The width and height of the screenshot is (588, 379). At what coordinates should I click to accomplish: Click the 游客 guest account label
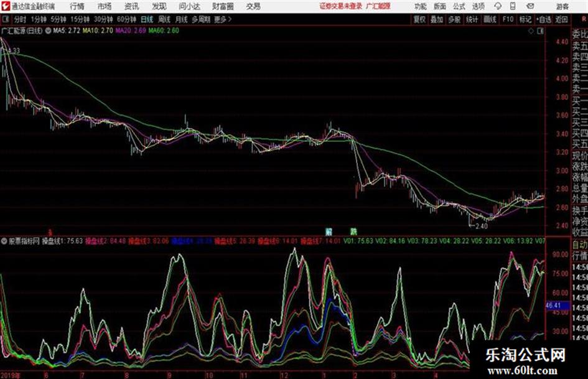[562, 6]
